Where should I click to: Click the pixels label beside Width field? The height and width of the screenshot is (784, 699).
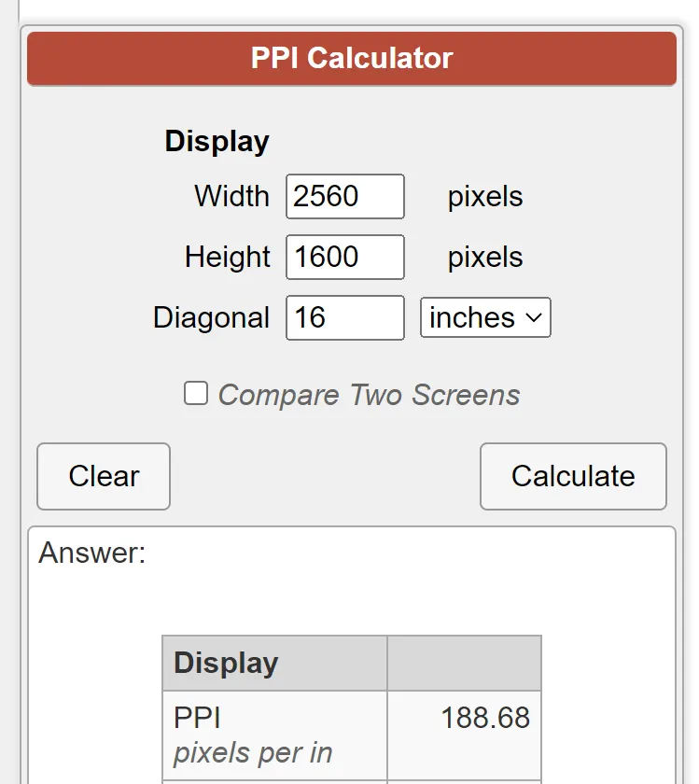click(x=485, y=197)
